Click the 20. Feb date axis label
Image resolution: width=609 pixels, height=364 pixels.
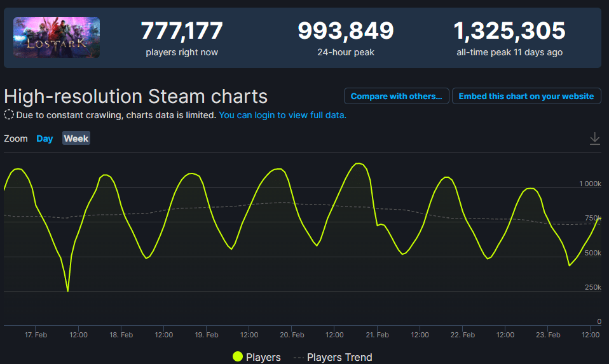coord(292,335)
